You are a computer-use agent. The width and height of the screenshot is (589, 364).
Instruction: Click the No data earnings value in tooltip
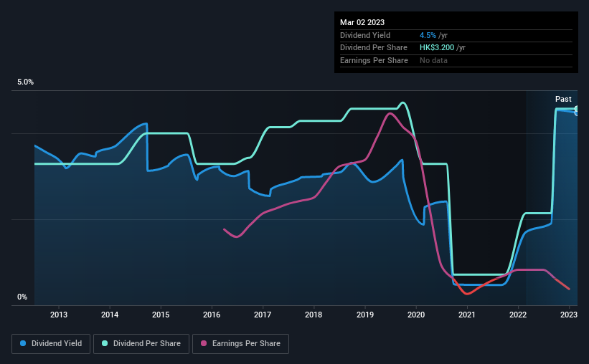coord(433,60)
